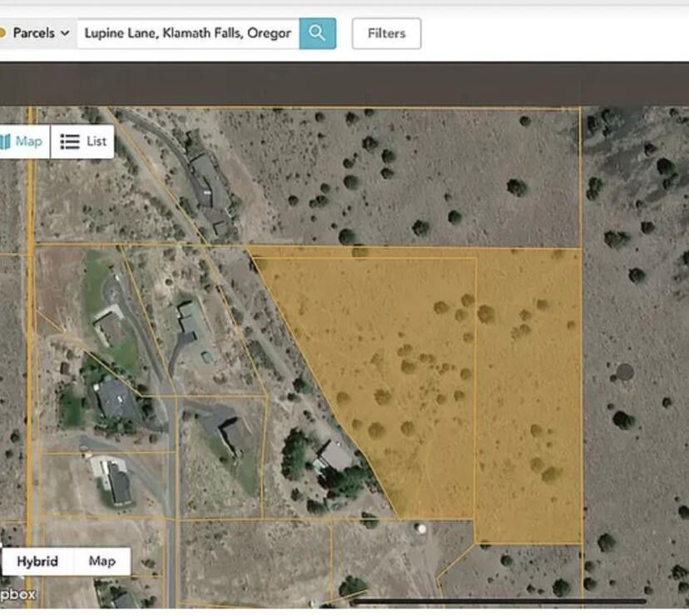Open the Filters options

(385, 33)
